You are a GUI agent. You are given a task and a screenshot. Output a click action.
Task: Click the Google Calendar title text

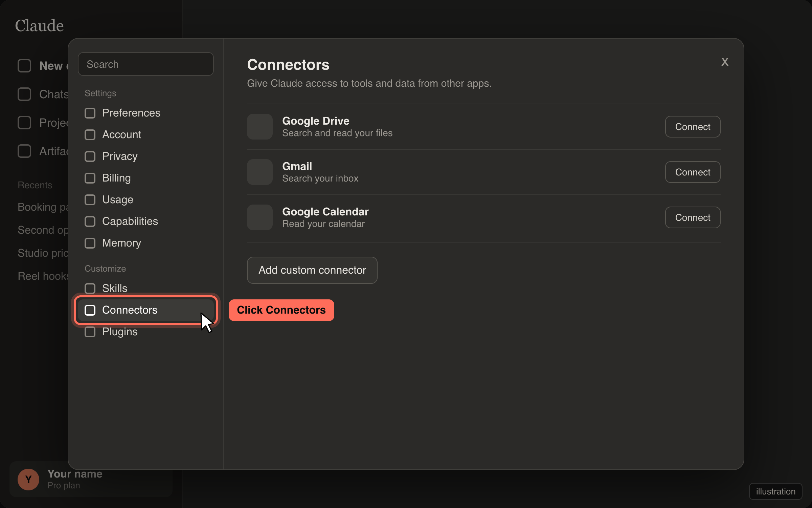(325, 212)
